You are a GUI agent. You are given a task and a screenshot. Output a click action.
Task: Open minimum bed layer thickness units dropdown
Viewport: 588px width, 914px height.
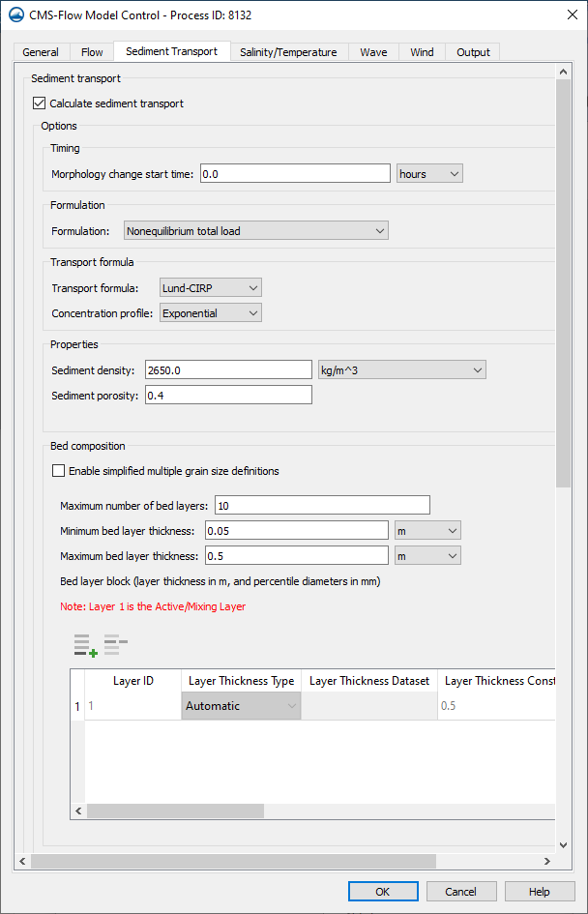click(x=427, y=530)
